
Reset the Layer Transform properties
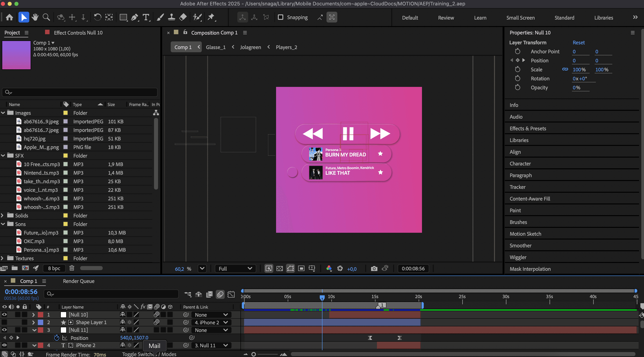[578, 43]
